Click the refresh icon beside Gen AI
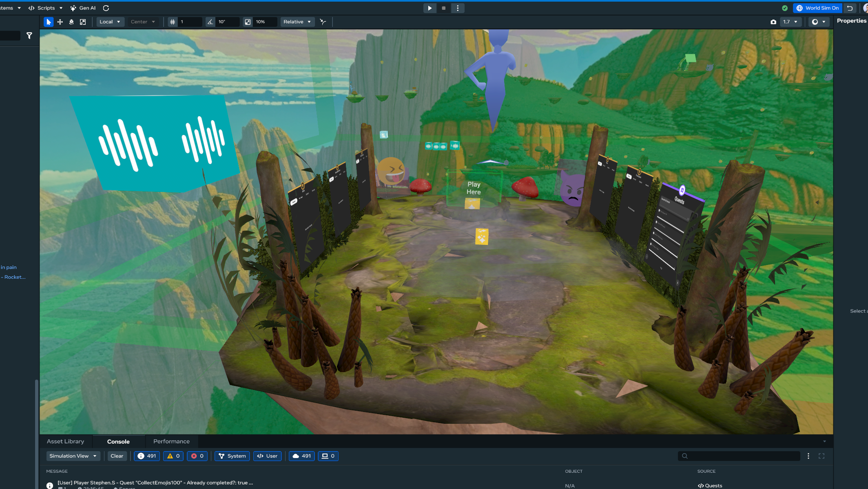This screenshot has width=868, height=489. [x=106, y=8]
